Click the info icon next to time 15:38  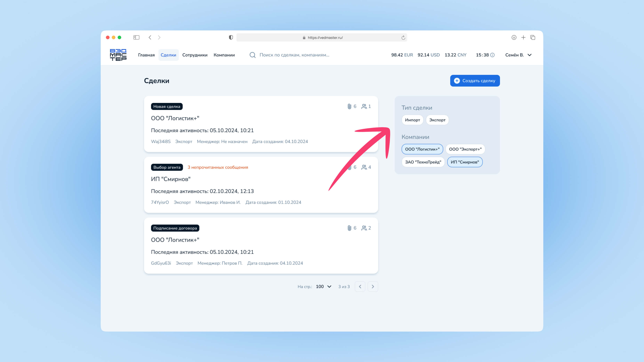492,55
